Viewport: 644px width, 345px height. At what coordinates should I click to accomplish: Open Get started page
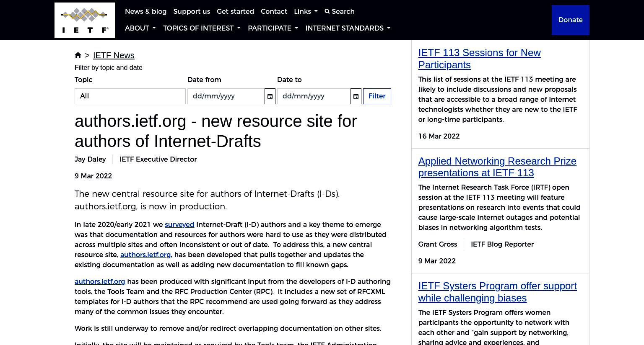click(x=235, y=11)
